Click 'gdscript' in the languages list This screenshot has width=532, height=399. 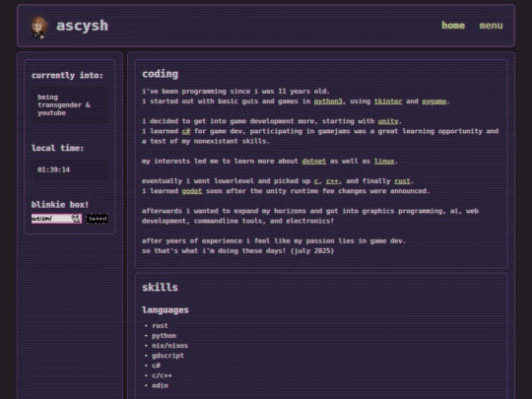tap(167, 356)
